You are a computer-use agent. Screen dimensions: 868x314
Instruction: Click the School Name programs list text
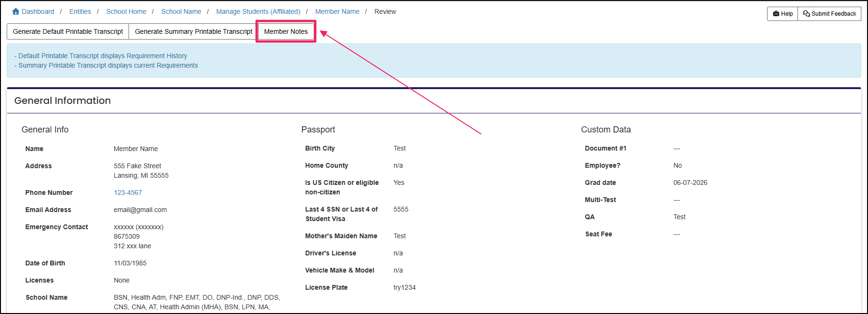coord(197,302)
